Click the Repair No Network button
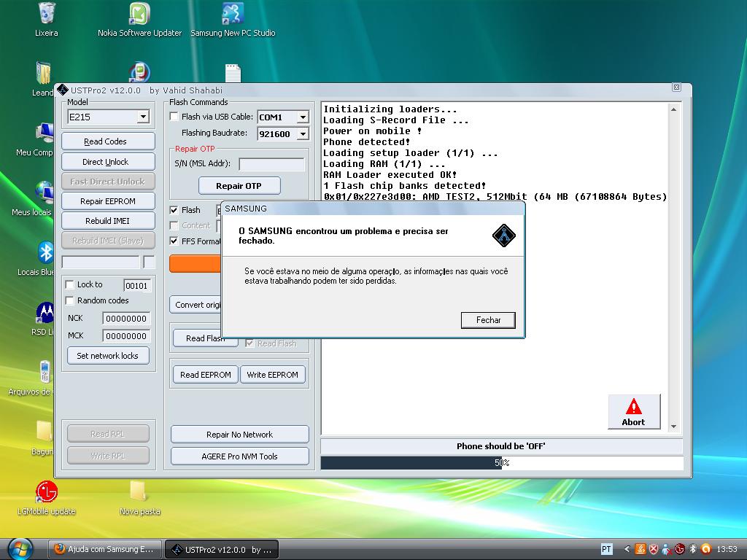 click(239, 435)
